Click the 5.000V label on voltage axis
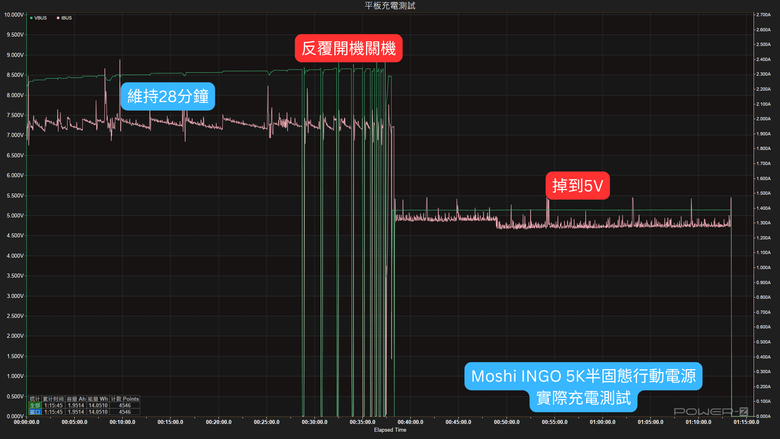Image resolution: width=780 pixels, height=439 pixels. coord(15,216)
